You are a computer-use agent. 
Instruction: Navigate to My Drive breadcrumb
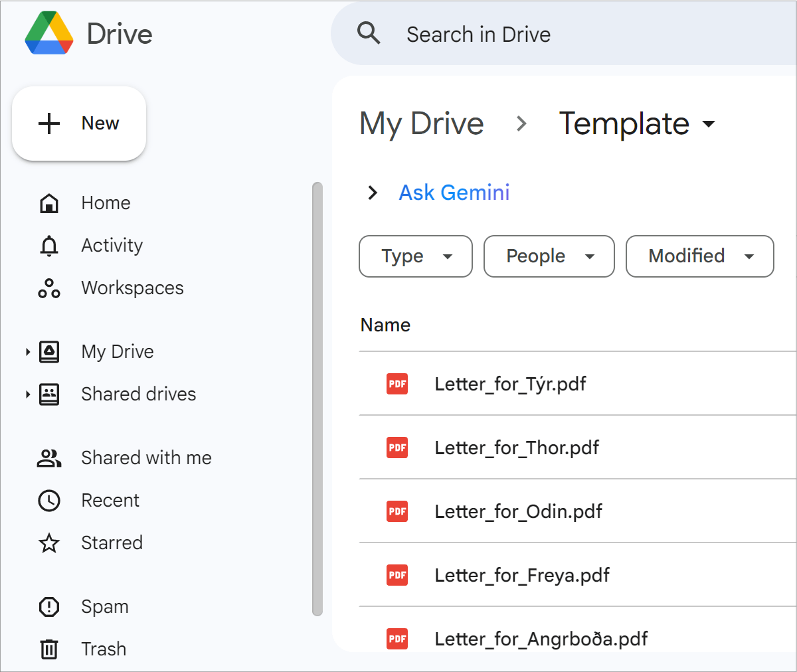[x=422, y=124]
